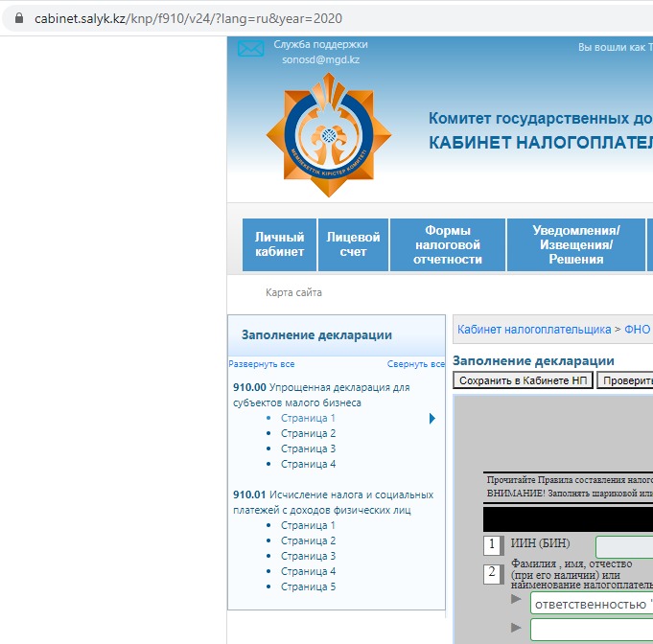Click the ИИН (БИН) input field
This screenshot has height=644, width=653.
[x=623, y=546]
